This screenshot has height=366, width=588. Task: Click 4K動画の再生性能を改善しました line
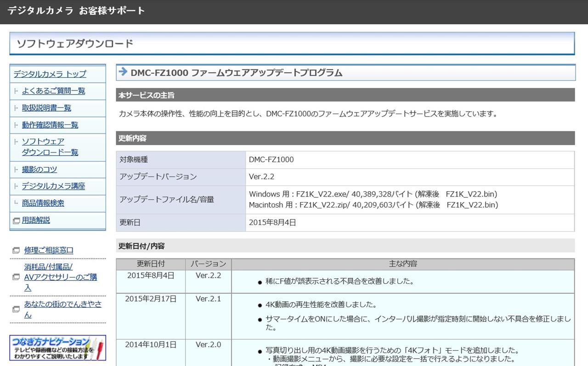tap(321, 305)
